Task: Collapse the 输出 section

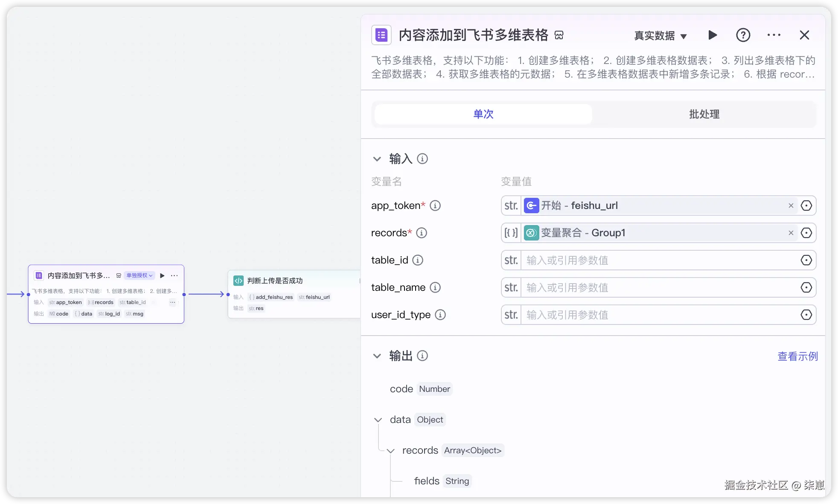Action: pyautogui.click(x=377, y=356)
